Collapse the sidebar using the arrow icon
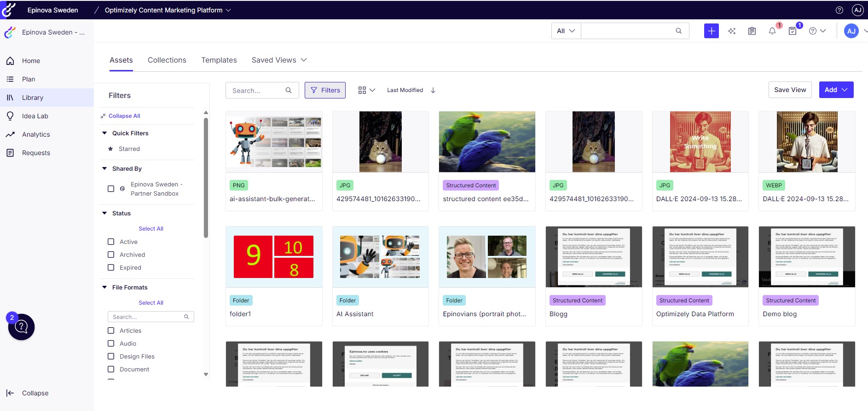868x411 pixels. click(x=10, y=393)
